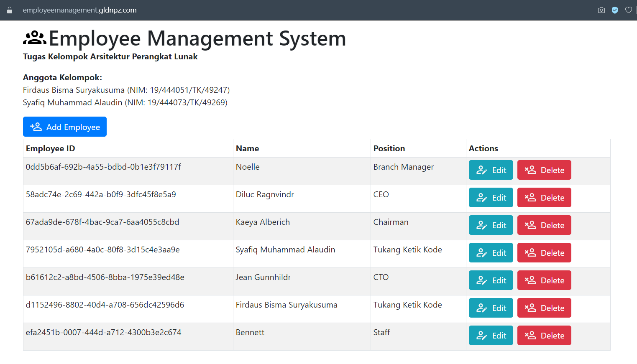
Task: Click the delete-person icon in Bennett's row
Action: coord(530,335)
